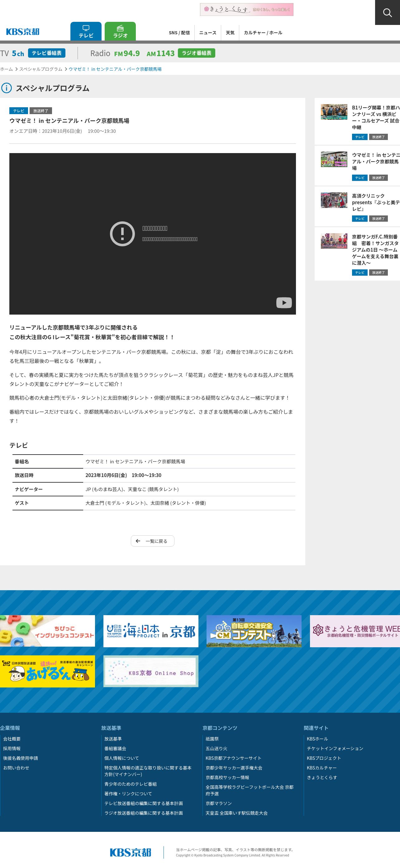Open 会社概要 footer link
Screen dimensions: 400x868
click(12, 739)
